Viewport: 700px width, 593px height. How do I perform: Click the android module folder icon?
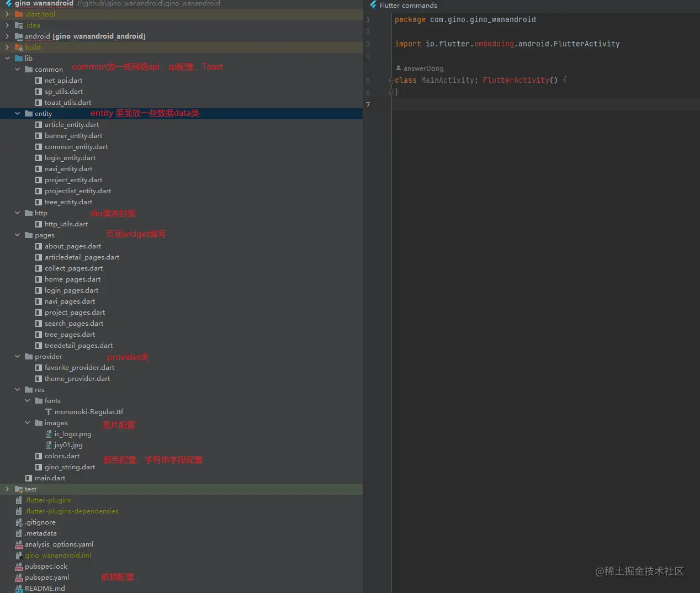coord(19,36)
